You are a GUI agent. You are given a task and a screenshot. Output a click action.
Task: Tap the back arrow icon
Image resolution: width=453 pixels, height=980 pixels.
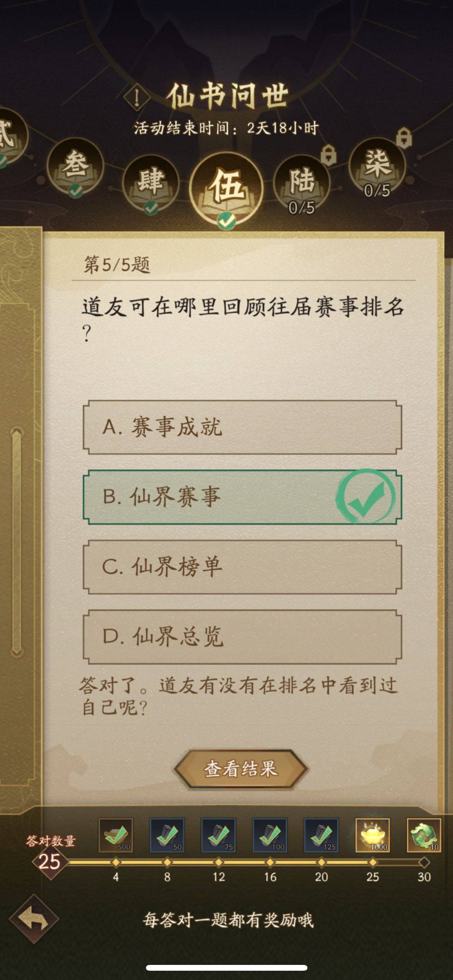tap(34, 919)
